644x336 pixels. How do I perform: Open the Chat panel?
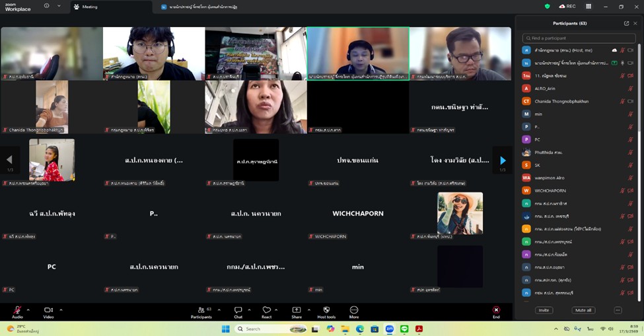[238, 310]
